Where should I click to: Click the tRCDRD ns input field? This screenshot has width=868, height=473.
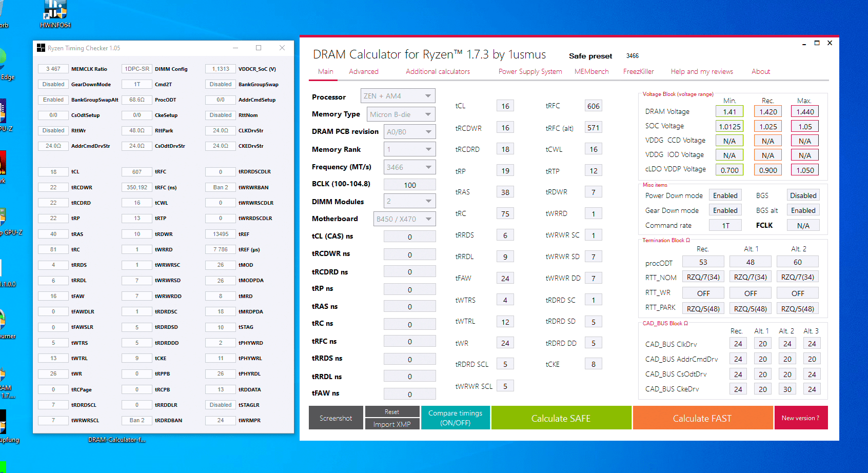pos(409,271)
